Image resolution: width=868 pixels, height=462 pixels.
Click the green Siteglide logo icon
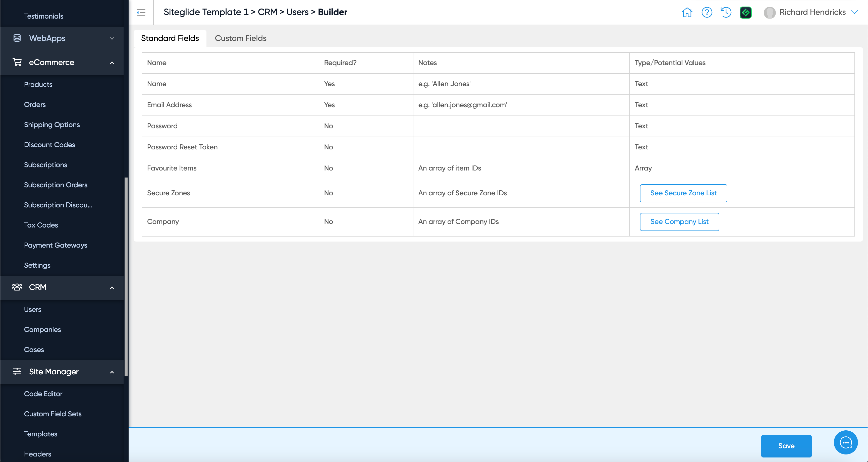pyautogui.click(x=745, y=13)
